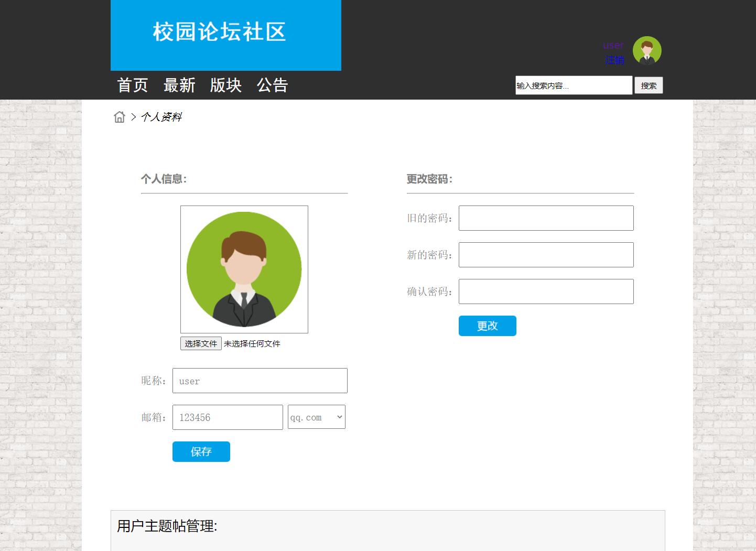Click the 个人信息 section heading
The height and width of the screenshot is (551, 756).
point(164,179)
